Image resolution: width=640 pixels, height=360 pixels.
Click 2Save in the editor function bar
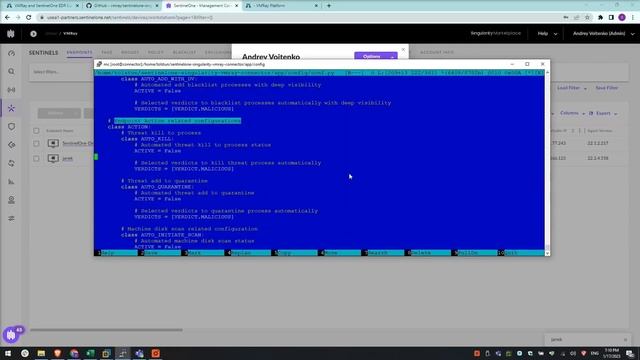(x=159, y=253)
